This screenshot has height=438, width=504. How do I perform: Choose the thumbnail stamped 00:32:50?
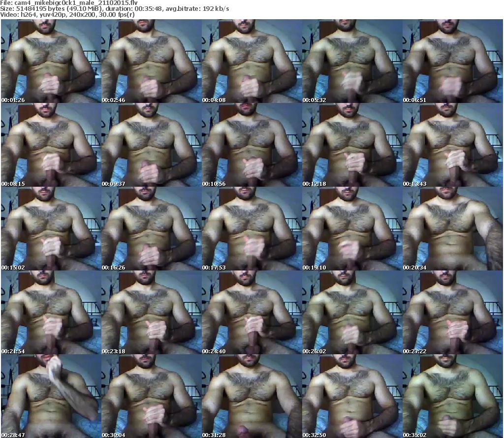(x=352, y=396)
